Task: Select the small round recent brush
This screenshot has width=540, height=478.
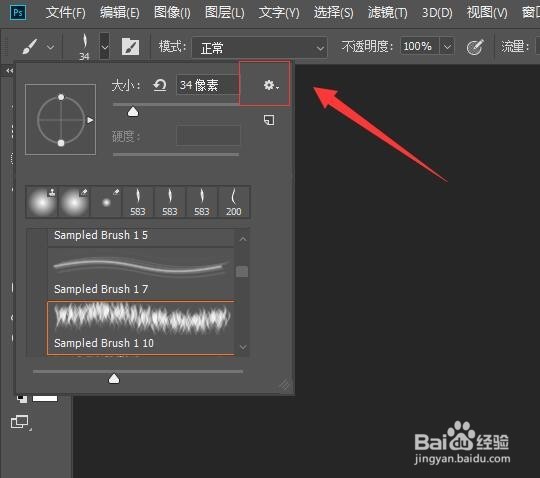Action: 106,202
